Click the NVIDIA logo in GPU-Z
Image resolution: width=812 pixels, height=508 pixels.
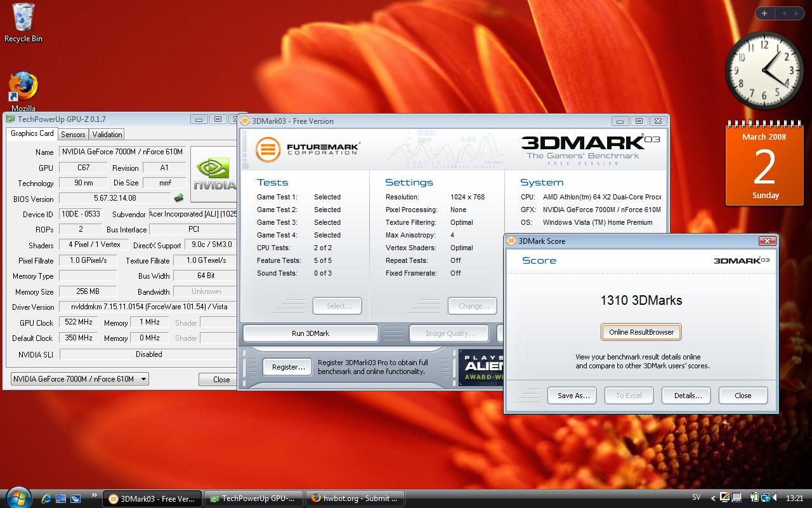click(x=214, y=175)
